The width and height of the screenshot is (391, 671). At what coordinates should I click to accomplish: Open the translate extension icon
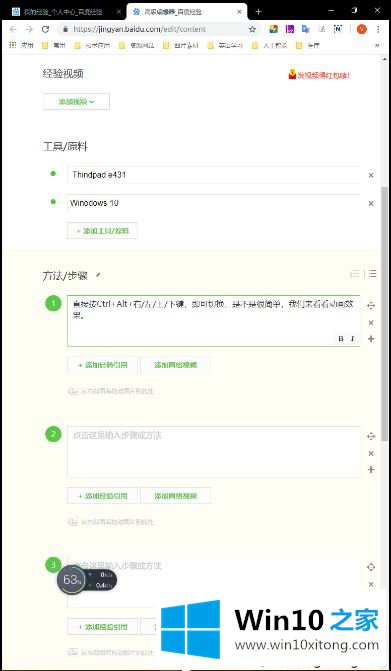click(305, 29)
